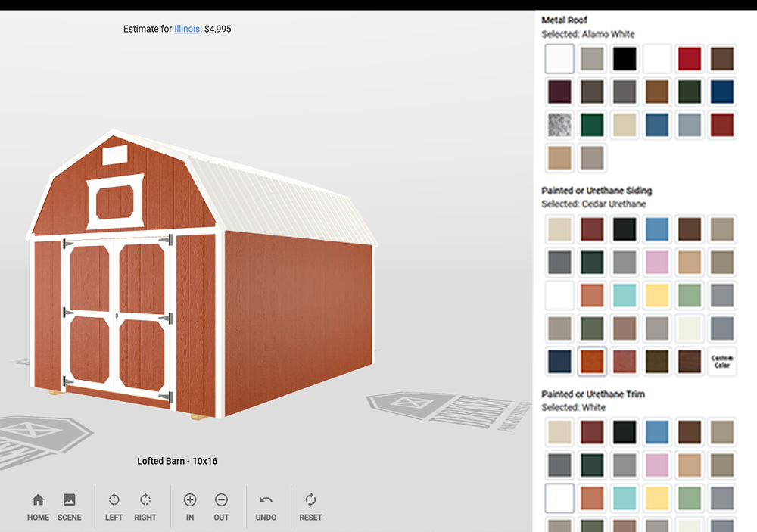Choose the Custom Color siding option

(x=722, y=362)
